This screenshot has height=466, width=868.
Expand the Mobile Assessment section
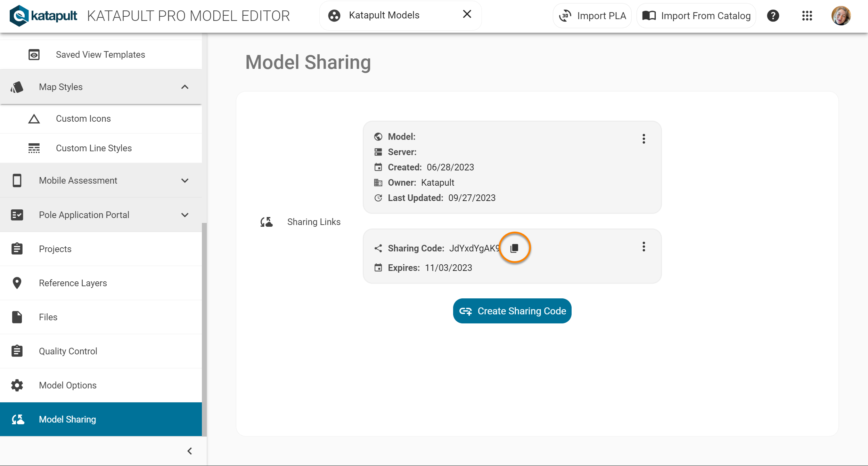[185, 180]
